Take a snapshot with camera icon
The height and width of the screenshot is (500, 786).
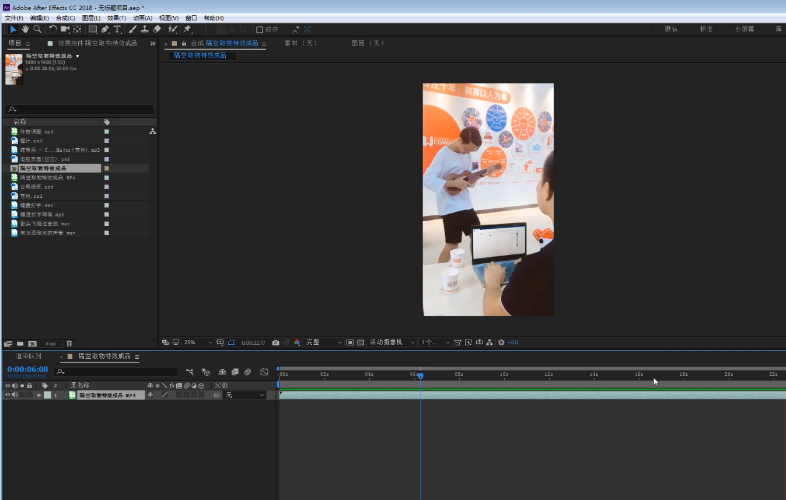[x=276, y=343]
